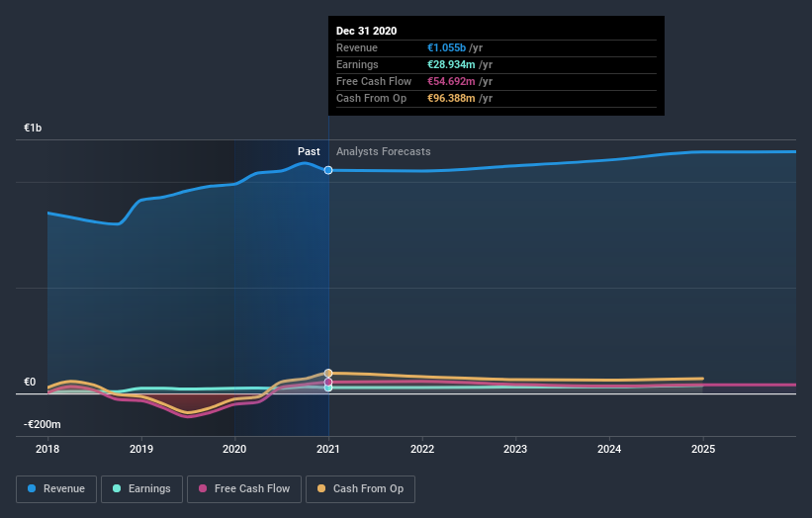This screenshot has height=518, width=812.
Task: Click the blue Revenue data point at 2021
Action: (328, 170)
